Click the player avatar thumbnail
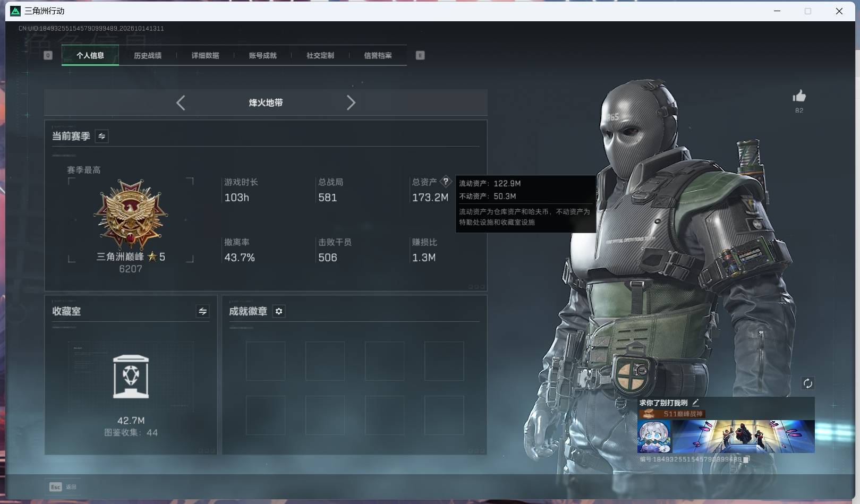The width and height of the screenshot is (860, 504). click(x=654, y=437)
